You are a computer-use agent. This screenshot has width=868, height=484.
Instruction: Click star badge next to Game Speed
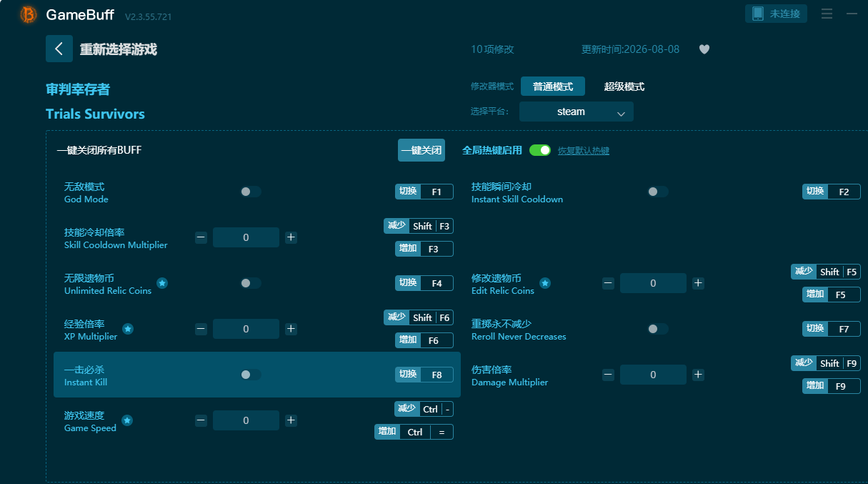click(127, 420)
